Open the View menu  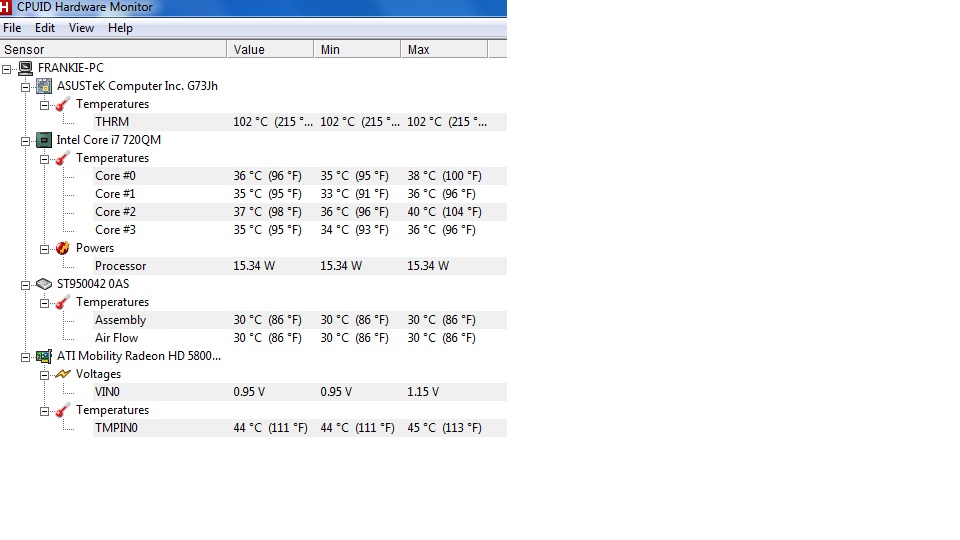[81, 28]
